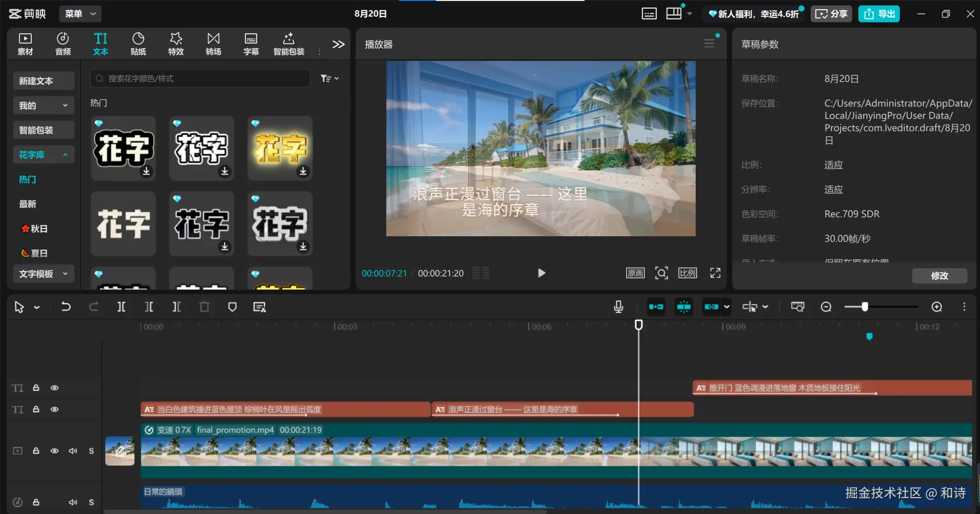Click the zoom-in timeline plus icon
This screenshot has width=980, height=514.
tap(936, 307)
